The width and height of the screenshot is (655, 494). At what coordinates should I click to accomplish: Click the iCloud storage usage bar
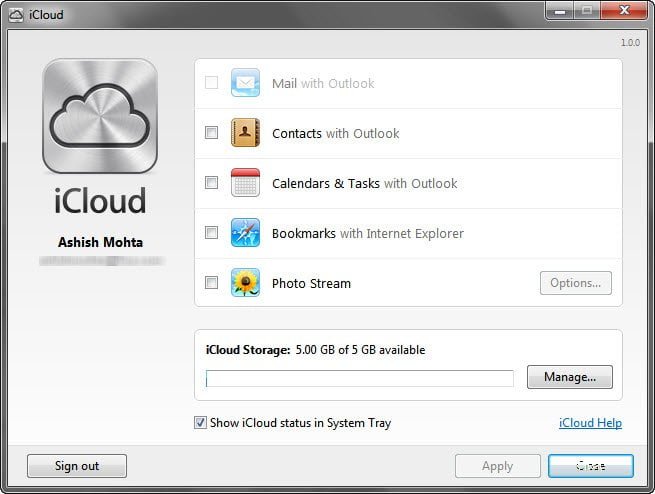pos(360,378)
